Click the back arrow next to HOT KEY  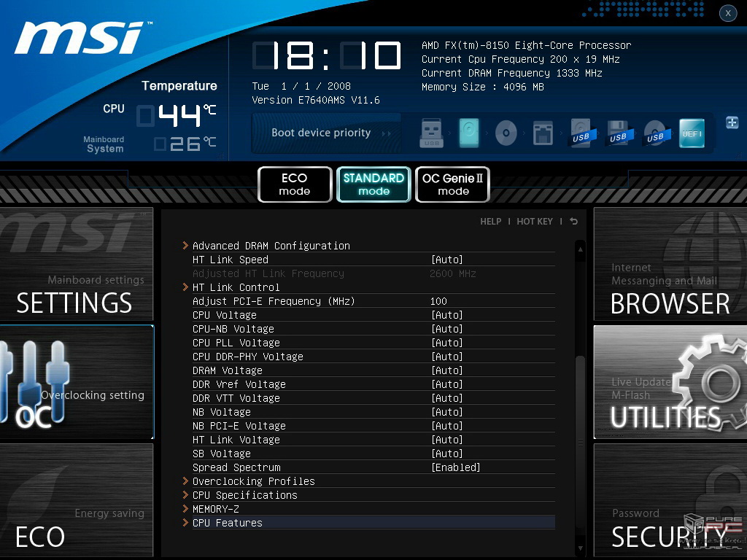click(x=573, y=222)
